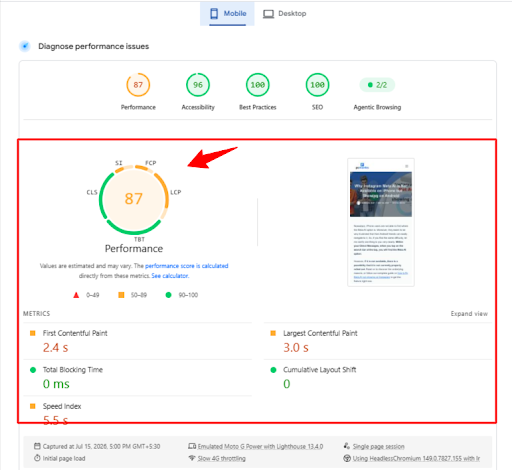Open the Single page session link
This screenshot has width=512, height=470.
pyautogui.click(x=379, y=446)
